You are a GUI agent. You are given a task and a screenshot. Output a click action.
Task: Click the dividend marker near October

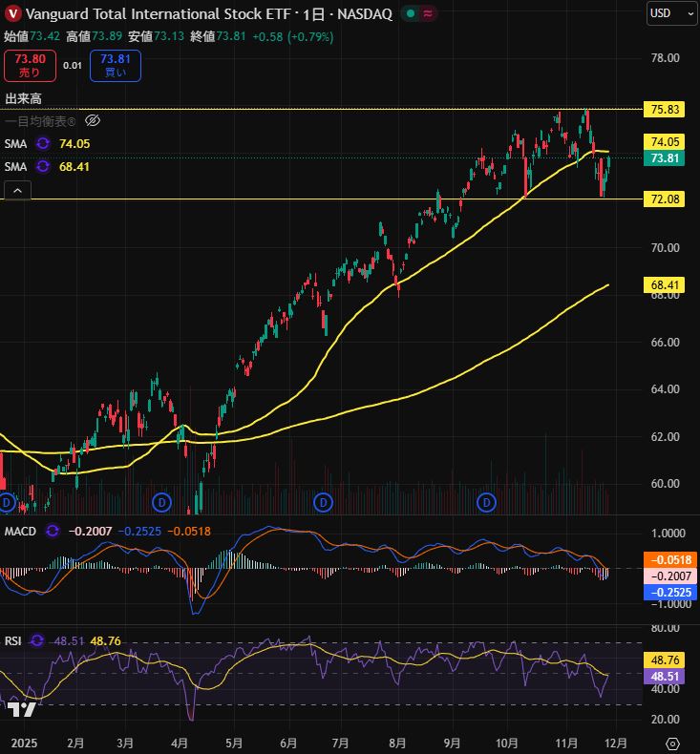pyautogui.click(x=488, y=501)
